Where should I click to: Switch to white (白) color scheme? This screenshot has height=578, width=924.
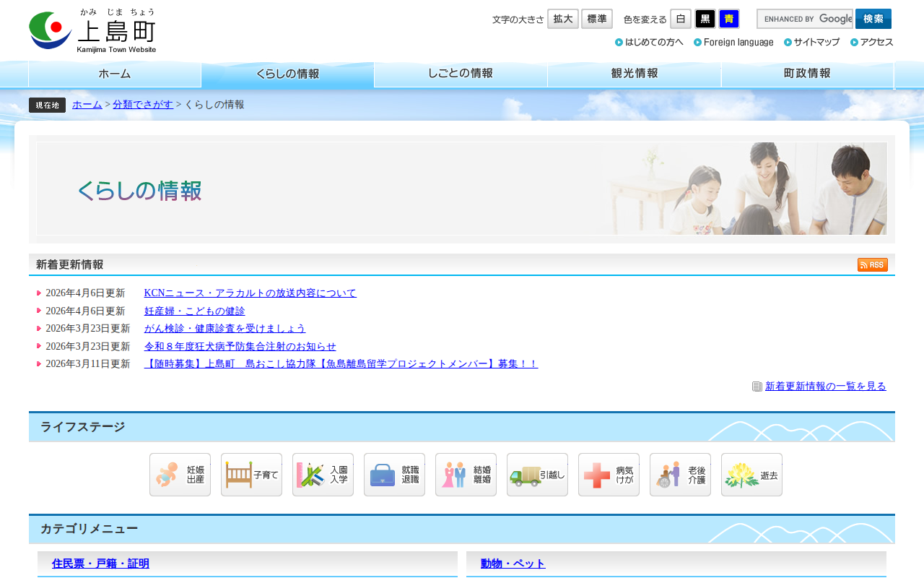pyautogui.click(x=681, y=19)
